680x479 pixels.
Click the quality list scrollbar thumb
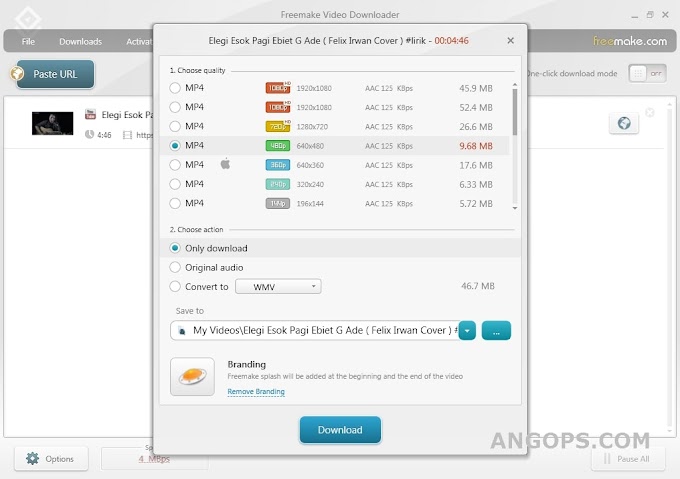(x=515, y=112)
